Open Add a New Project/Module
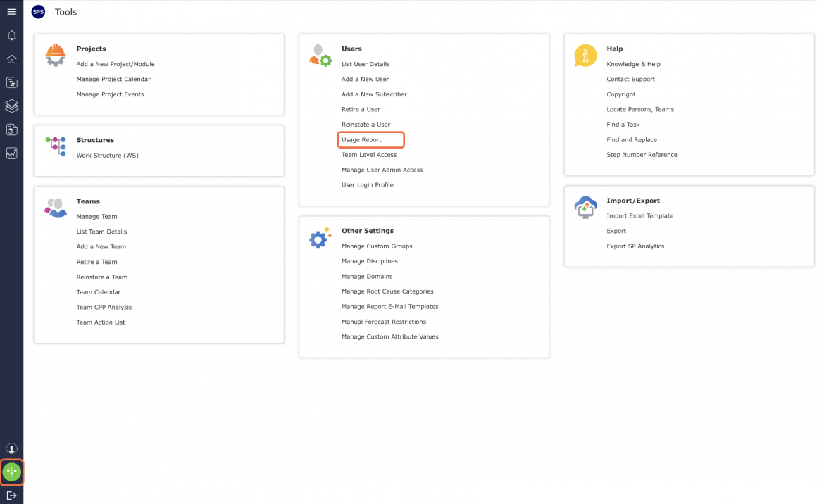The image size is (824, 504). point(116,64)
